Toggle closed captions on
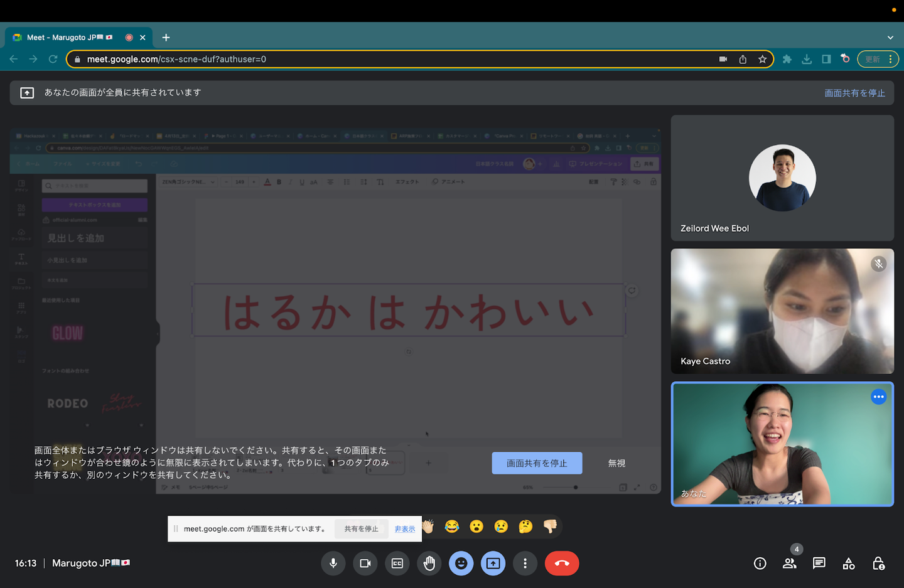Screen dimensions: 904x588 397,564
